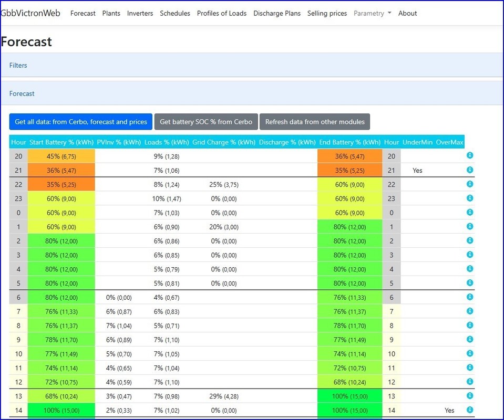Click info icon on hour 14 row
Screen dimensions: 504x420
tap(470, 410)
